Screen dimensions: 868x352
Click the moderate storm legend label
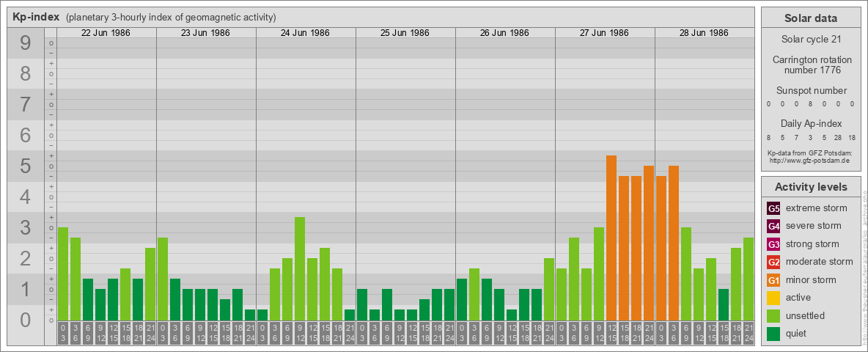[x=820, y=262]
